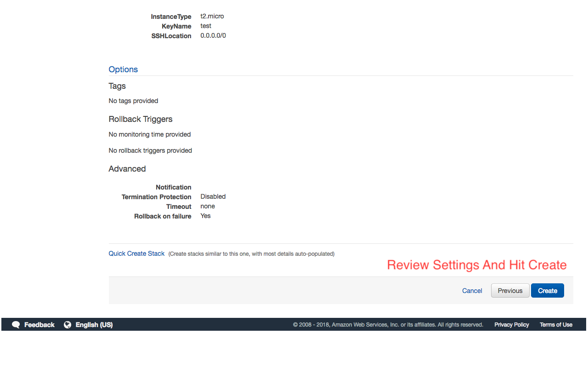Click the No rollback triggers provided text
This screenshot has width=588, height=368.
click(150, 150)
